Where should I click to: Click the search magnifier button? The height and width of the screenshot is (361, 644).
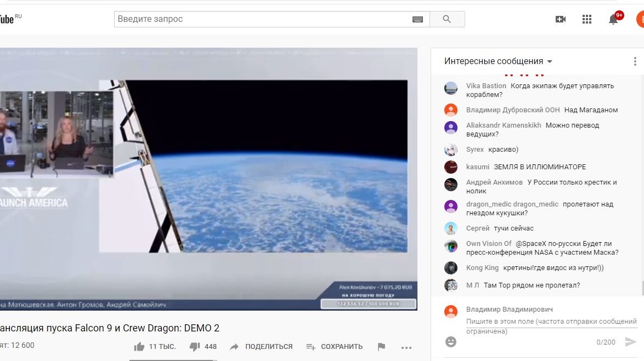click(447, 19)
